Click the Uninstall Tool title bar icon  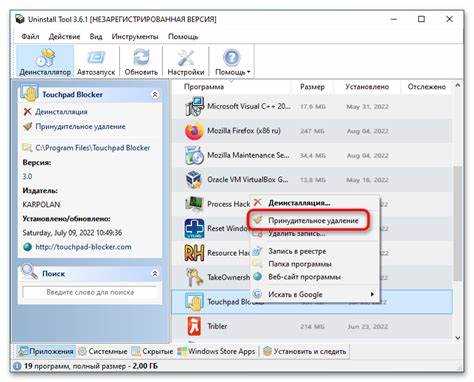pyautogui.click(x=20, y=19)
